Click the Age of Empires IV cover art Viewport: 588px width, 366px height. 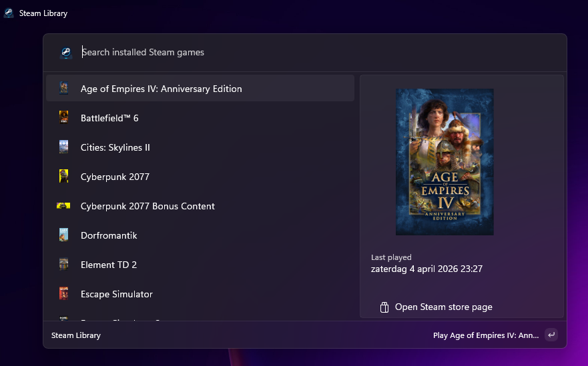445,162
